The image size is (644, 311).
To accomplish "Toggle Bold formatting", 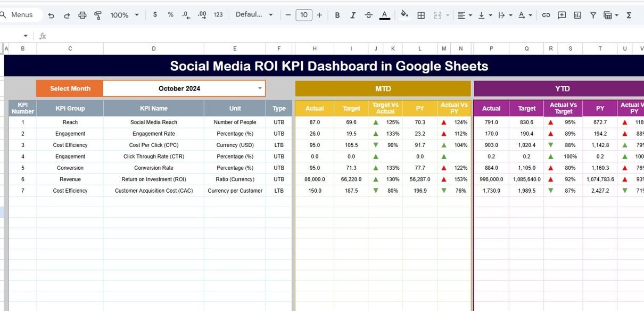I will coord(337,15).
